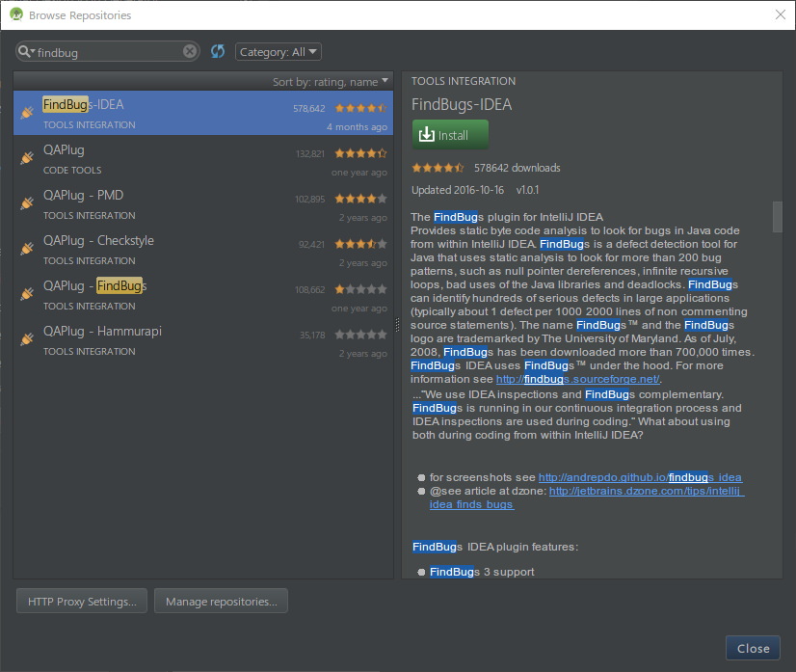Click the 578642 downloads text
Image resolution: width=796 pixels, height=672 pixels.
[517, 168]
